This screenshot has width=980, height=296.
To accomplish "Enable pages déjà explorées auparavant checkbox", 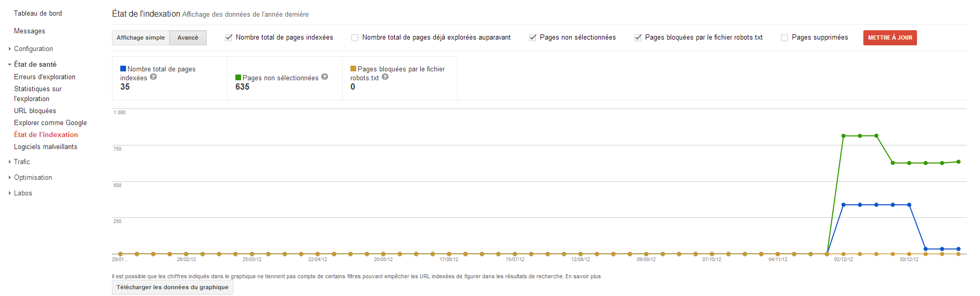I will click(355, 38).
